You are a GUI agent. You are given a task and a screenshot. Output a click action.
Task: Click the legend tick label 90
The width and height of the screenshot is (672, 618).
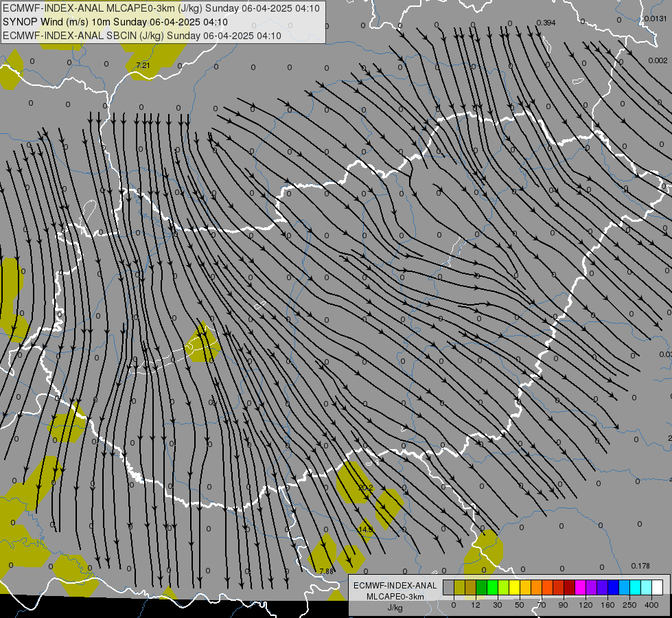click(563, 605)
